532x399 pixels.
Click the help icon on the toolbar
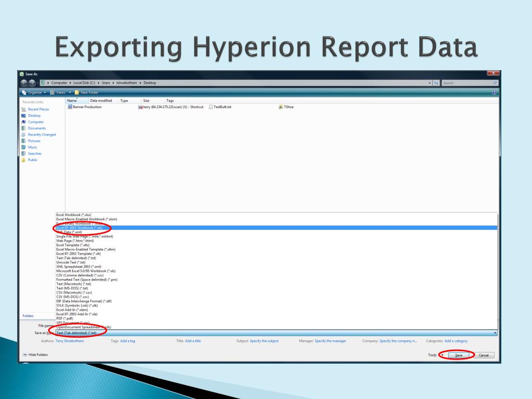point(494,92)
